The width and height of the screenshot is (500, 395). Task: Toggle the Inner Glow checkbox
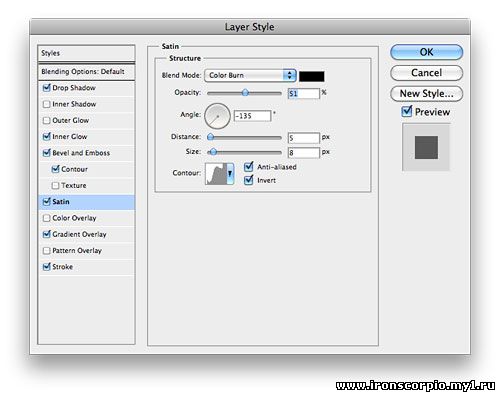coord(47,137)
